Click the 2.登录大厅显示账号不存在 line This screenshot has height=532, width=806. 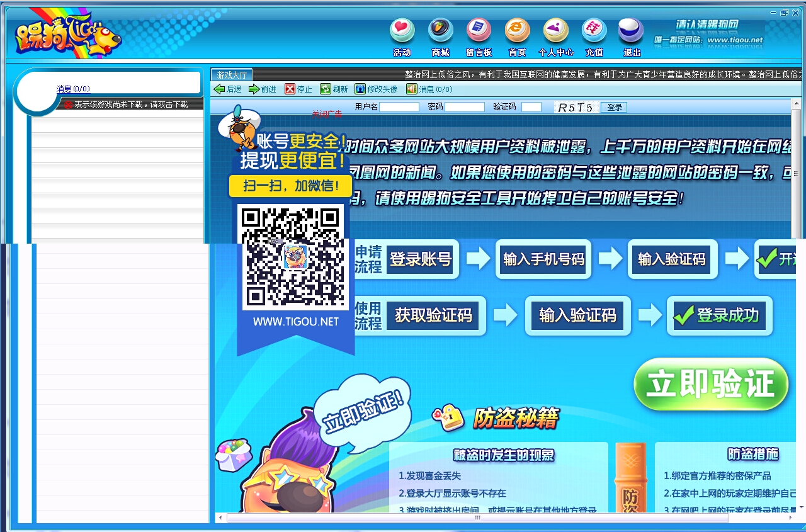click(452, 493)
